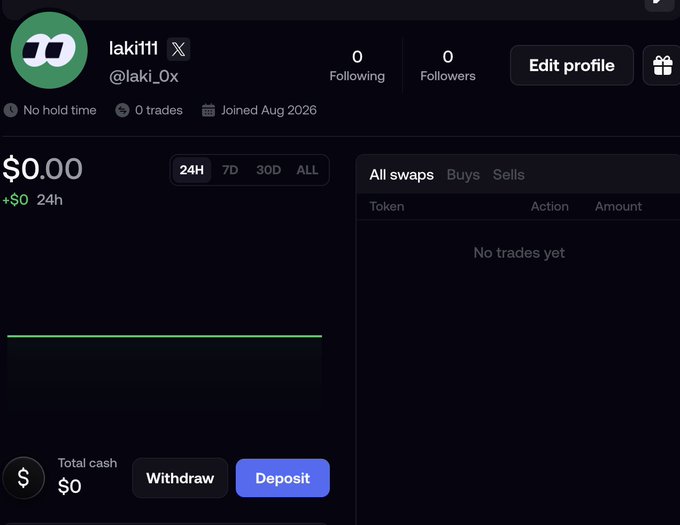Screen dimensions: 680x525
Task: Switch to the Sells tab
Action: point(509,175)
